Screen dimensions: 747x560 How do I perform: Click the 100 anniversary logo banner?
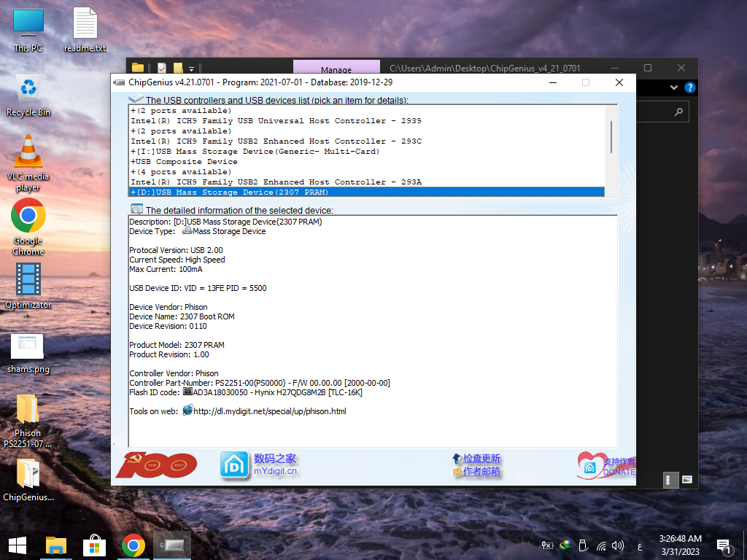pyautogui.click(x=156, y=465)
